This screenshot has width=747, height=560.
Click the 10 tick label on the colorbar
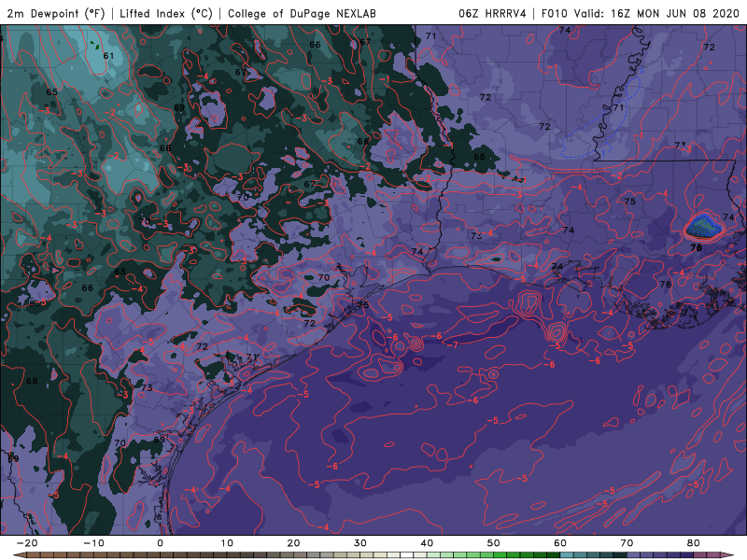pyautogui.click(x=227, y=543)
